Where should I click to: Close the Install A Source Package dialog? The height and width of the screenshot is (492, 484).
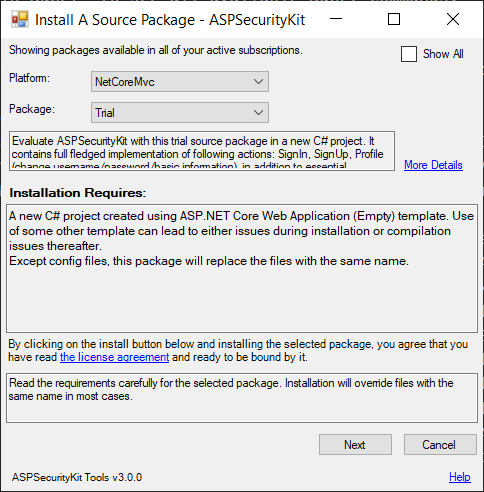tap(453, 19)
